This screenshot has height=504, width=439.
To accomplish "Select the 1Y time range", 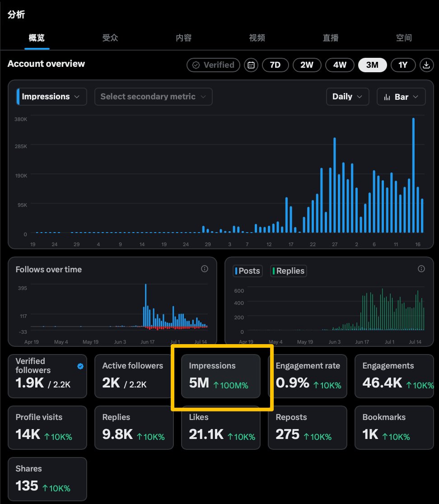I will point(403,65).
